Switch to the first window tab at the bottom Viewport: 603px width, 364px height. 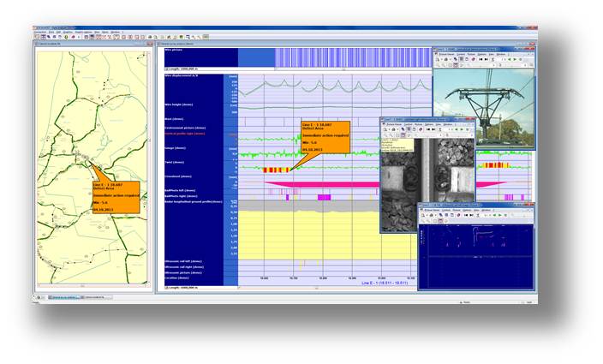(x=64, y=297)
